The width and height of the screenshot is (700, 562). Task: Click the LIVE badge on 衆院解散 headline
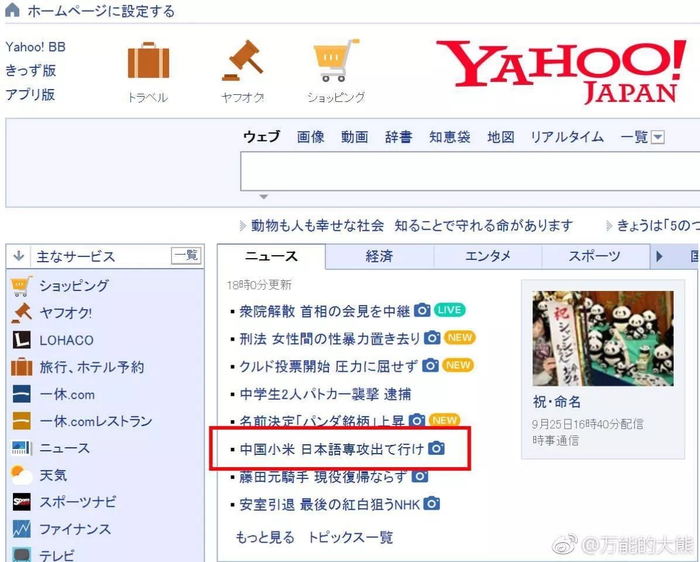[x=450, y=310]
